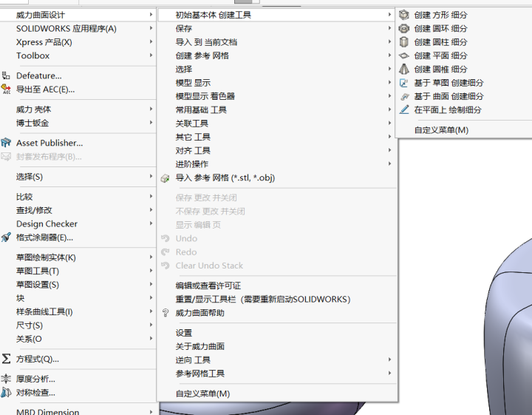Expand the 威力 壳体 submenu arrow

pos(151,109)
